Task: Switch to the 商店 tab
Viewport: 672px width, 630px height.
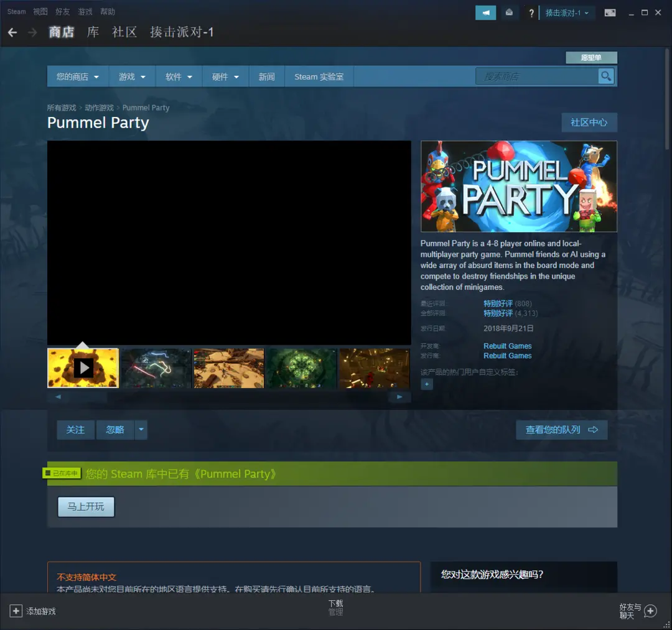Action: [x=61, y=32]
